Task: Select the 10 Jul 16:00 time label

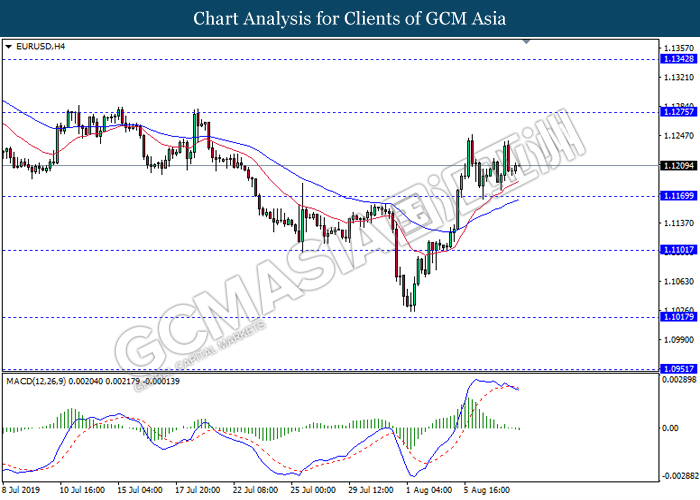Action: [x=82, y=490]
